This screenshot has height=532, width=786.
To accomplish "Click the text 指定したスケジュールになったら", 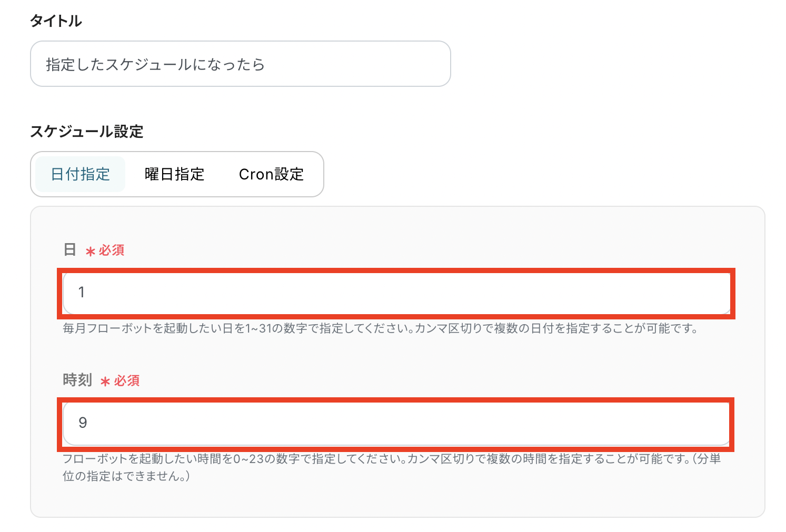I will pyautogui.click(x=155, y=64).
